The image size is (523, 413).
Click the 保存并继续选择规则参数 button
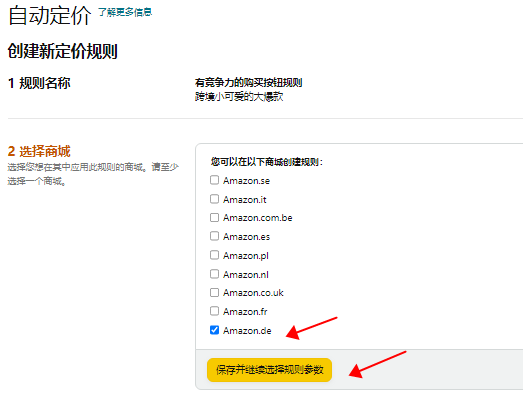[x=270, y=370]
